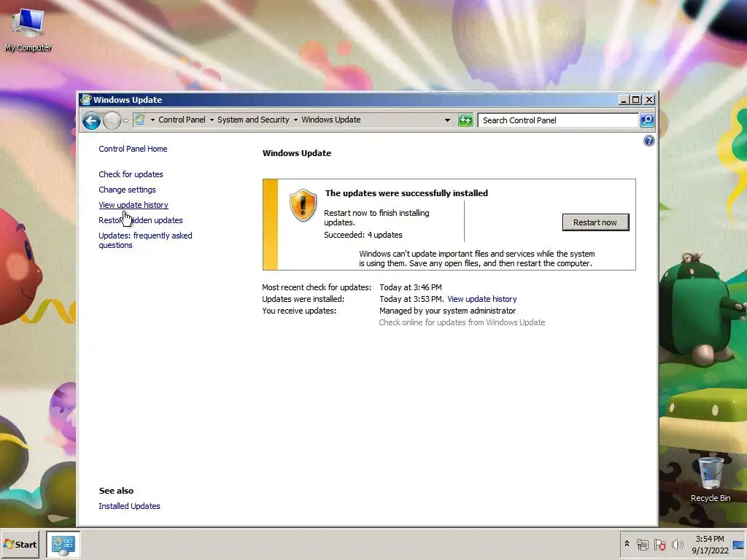The height and width of the screenshot is (560, 747).
Task: Open My Computer desktop icon
Action: 28,30
